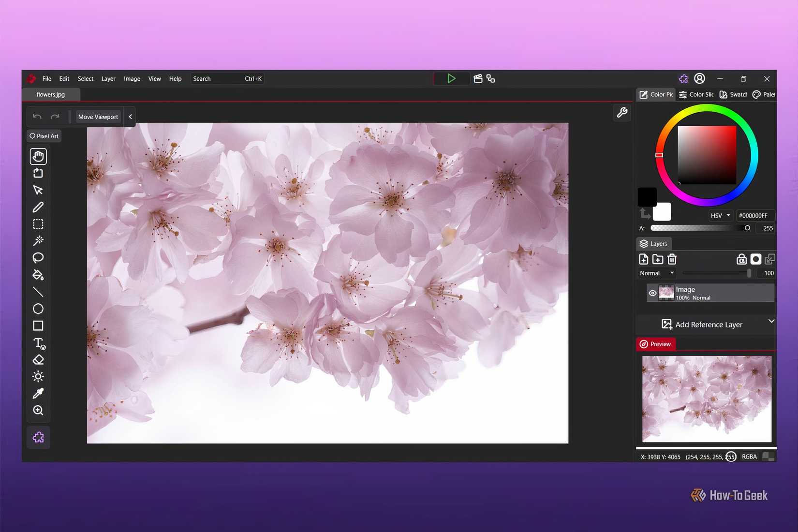The image size is (798, 532).
Task: Create a new folder in Layers
Action: click(x=658, y=259)
